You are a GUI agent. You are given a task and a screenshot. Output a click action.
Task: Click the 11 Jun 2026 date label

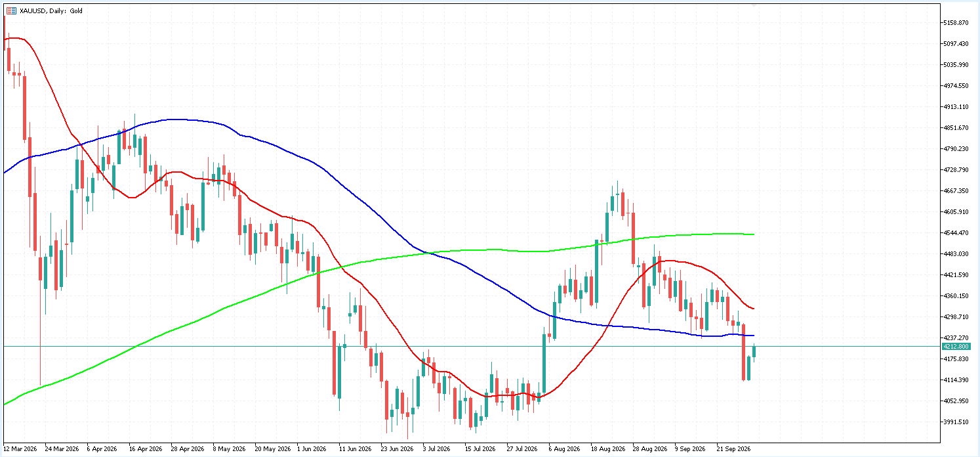click(x=356, y=450)
